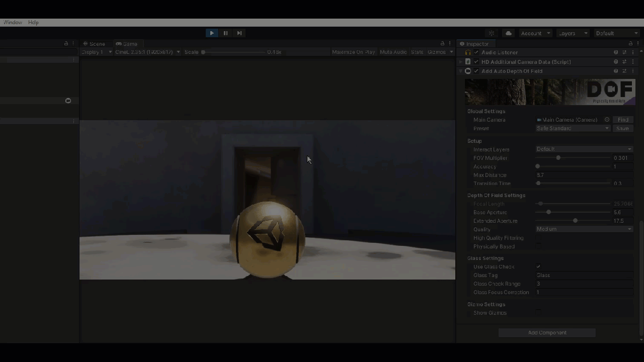Click the Extended Aperture slider handle
The height and width of the screenshot is (362, 644).
(575, 221)
